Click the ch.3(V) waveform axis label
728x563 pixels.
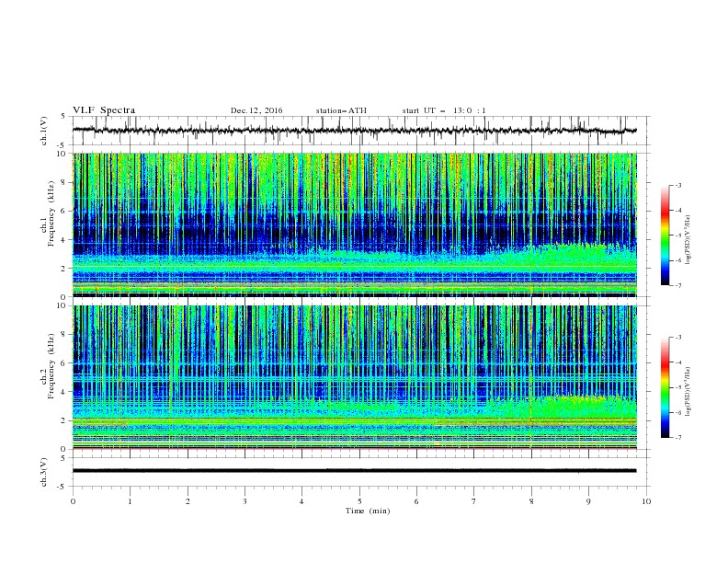click(x=44, y=472)
